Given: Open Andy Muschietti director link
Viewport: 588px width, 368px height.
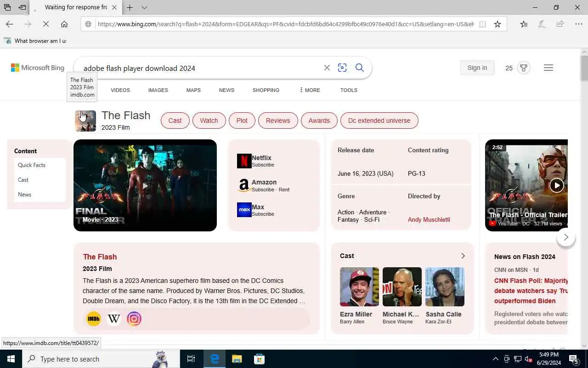Looking at the screenshot, I should click(x=429, y=219).
